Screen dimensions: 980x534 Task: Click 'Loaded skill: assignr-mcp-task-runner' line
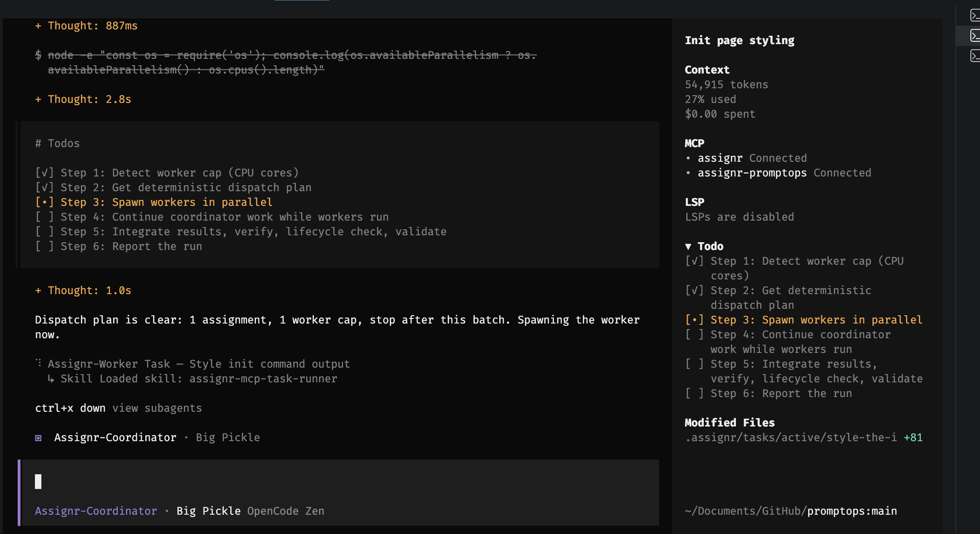tap(193, 379)
